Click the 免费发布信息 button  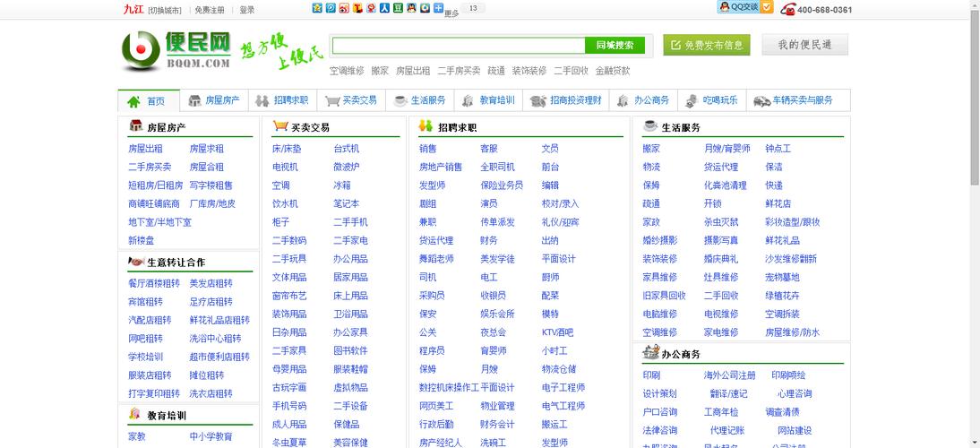[706, 45]
